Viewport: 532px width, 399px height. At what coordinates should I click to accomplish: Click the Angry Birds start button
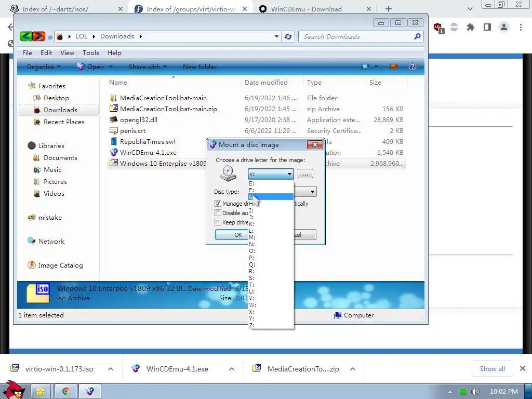point(13,390)
